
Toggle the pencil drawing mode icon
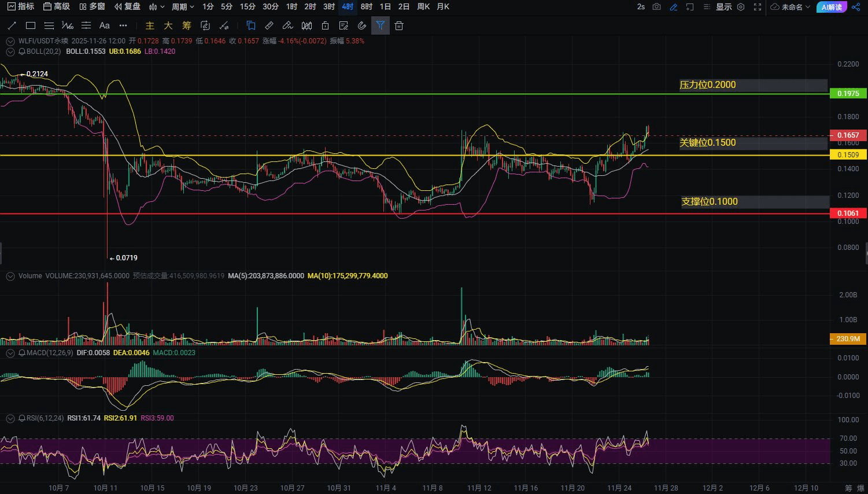[674, 7]
